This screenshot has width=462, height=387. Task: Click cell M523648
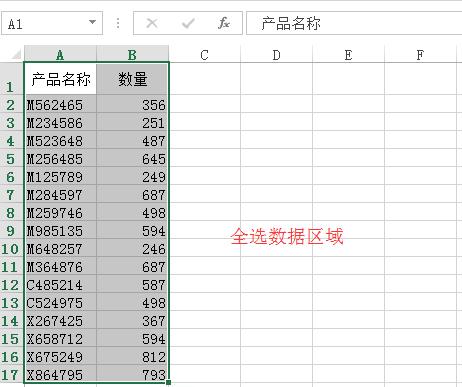click(60, 140)
